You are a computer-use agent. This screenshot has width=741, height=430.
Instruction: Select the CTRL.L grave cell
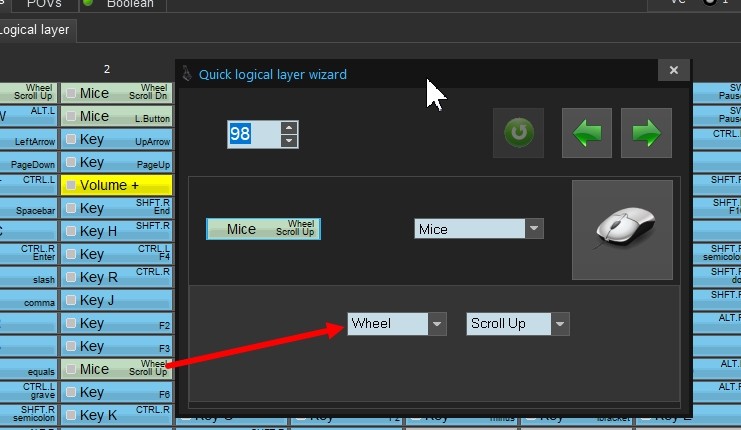point(28,392)
